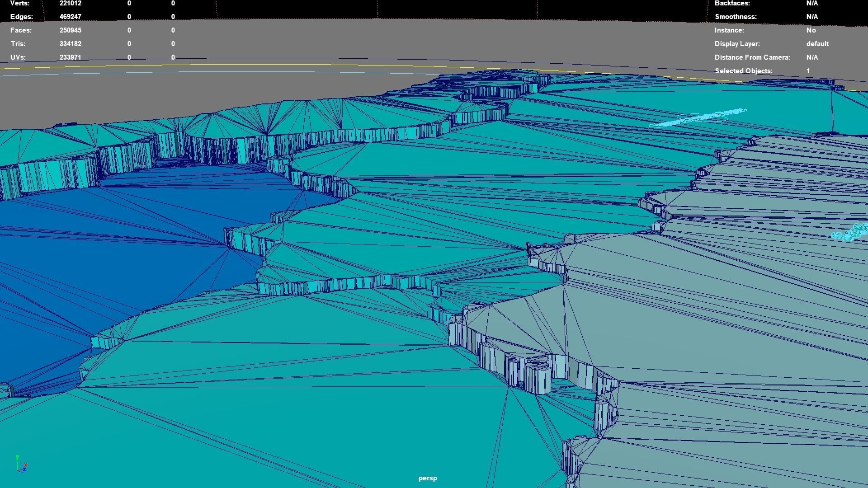Screen dimensions: 868x488
Task: Click the UVs count value 233971
Action: pos(71,57)
